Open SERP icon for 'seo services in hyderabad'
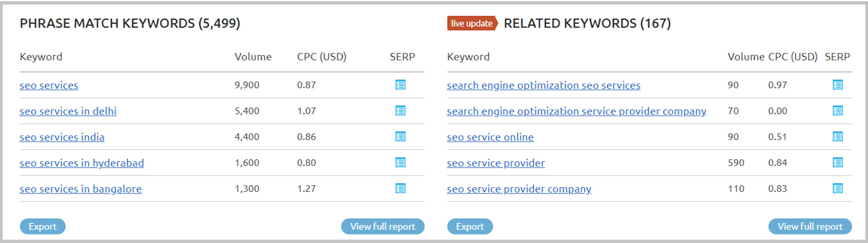 pyautogui.click(x=400, y=163)
